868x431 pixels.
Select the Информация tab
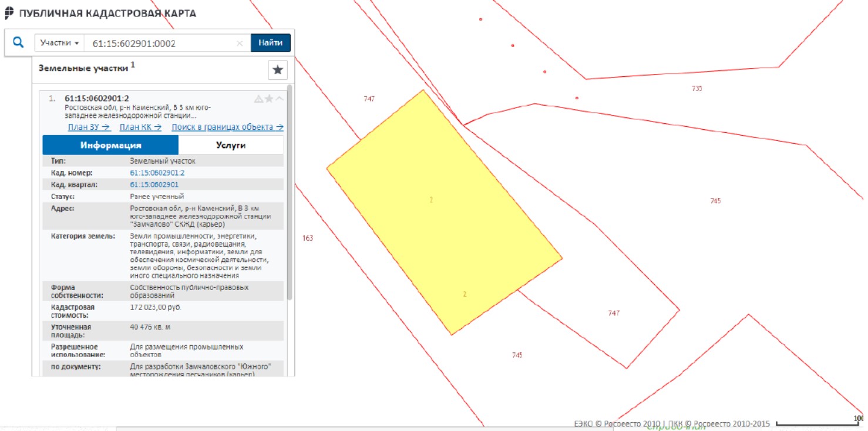[x=110, y=145]
